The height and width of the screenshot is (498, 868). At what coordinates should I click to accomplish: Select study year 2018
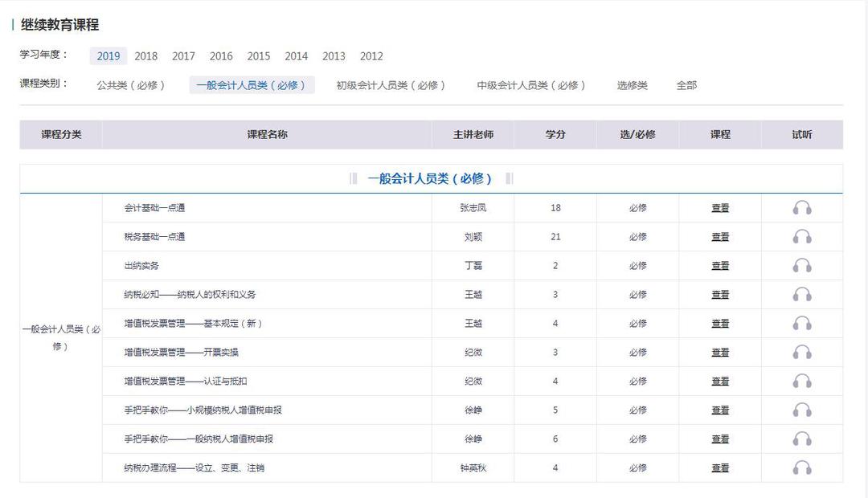pyautogui.click(x=146, y=56)
